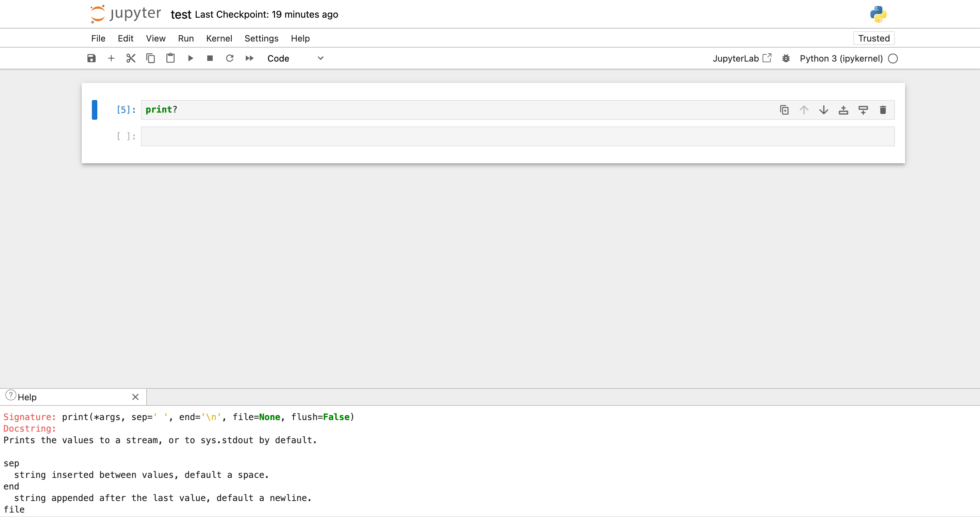Click the Help tab question mark icon
This screenshot has height=517, width=980.
pos(11,395)
